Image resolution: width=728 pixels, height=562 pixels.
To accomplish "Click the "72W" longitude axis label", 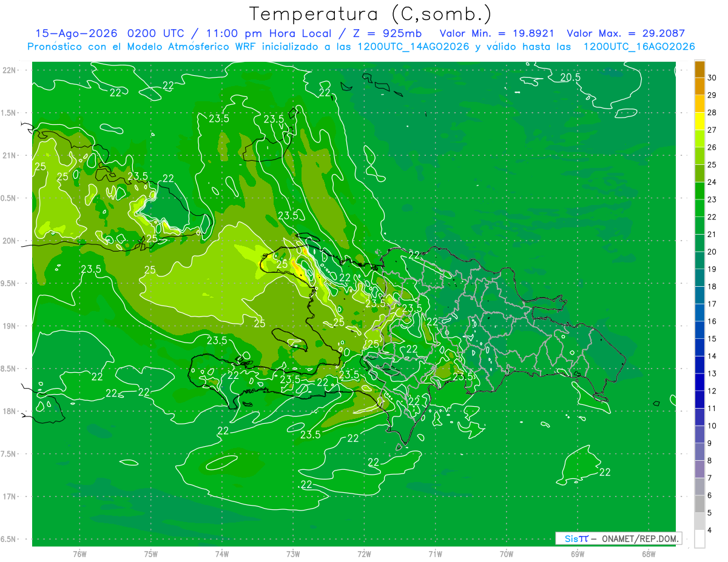I will point(364,554).
